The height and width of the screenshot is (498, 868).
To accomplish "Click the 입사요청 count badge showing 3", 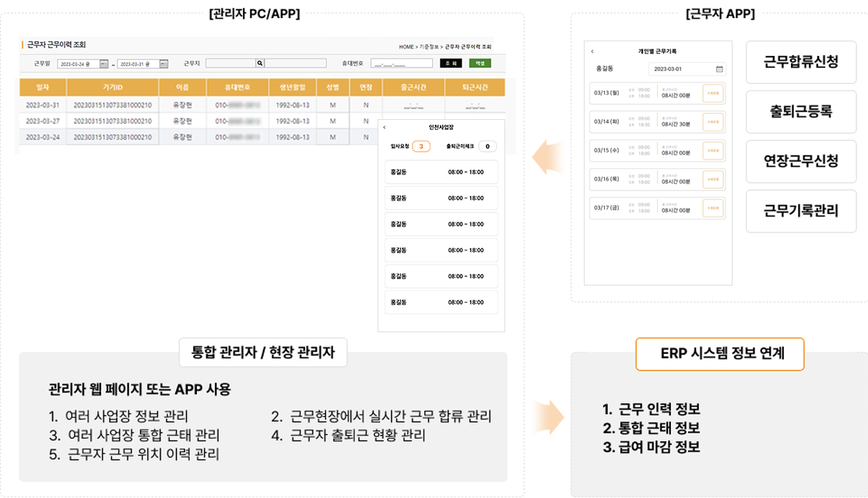I will (420, 146).
